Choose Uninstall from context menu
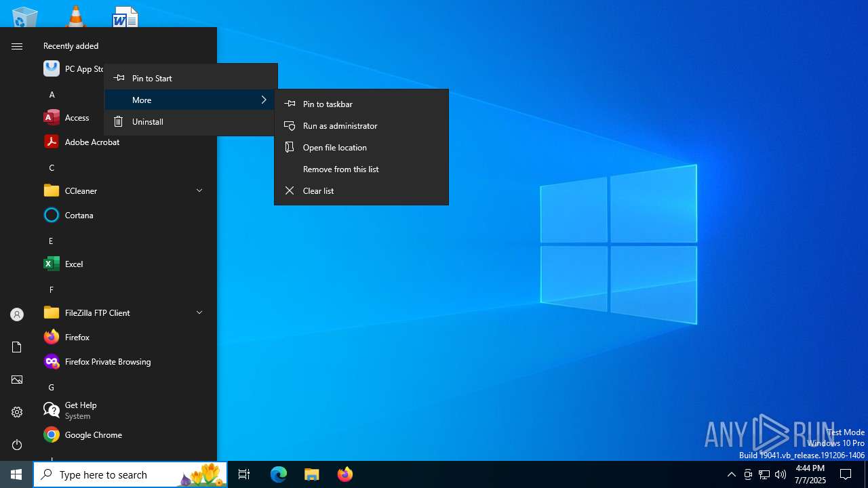The image size is (868, 488). [x=191, y=121]
